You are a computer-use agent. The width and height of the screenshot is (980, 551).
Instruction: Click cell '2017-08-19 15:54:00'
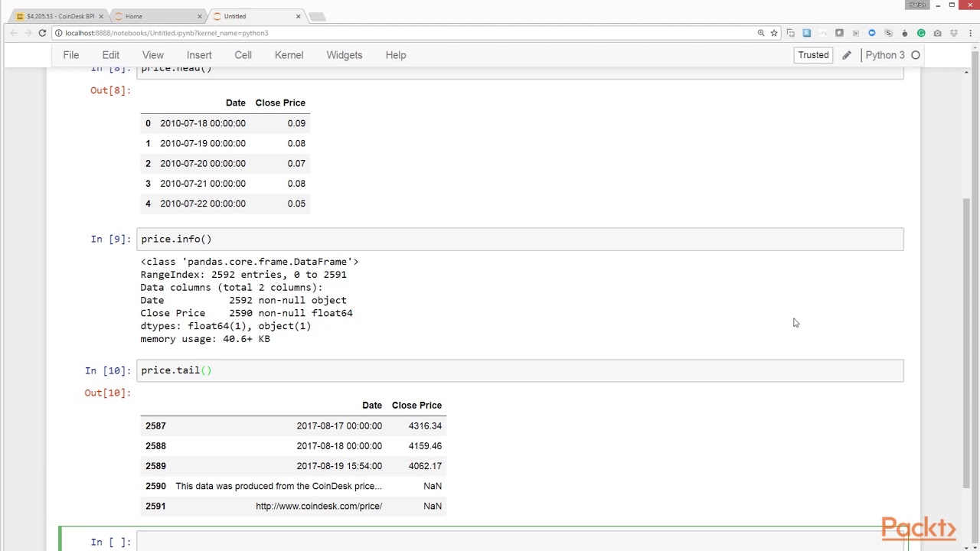click(x=339, y=466)
